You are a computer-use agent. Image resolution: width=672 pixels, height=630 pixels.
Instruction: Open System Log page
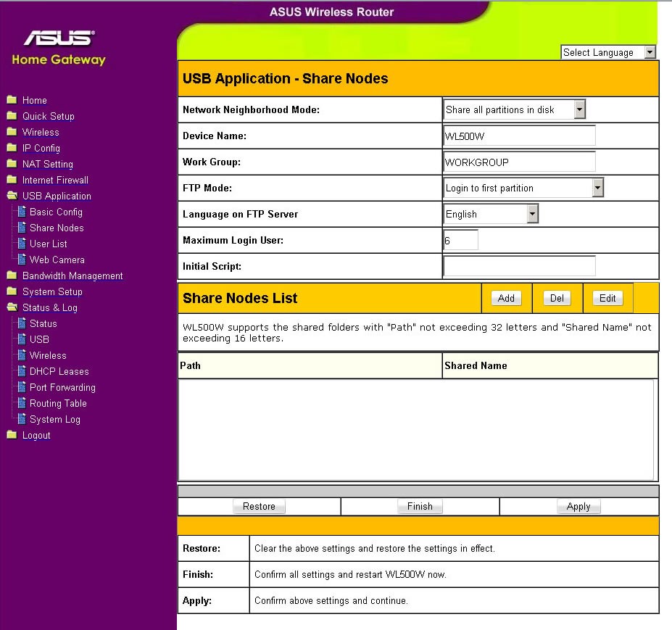pyautogui.click(x=55, y=419)
